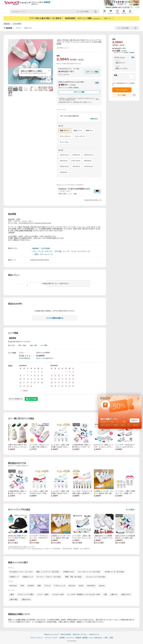Click カートに入れる button
The width and height of the screenshot is (143, 644).
click(122, 90)
